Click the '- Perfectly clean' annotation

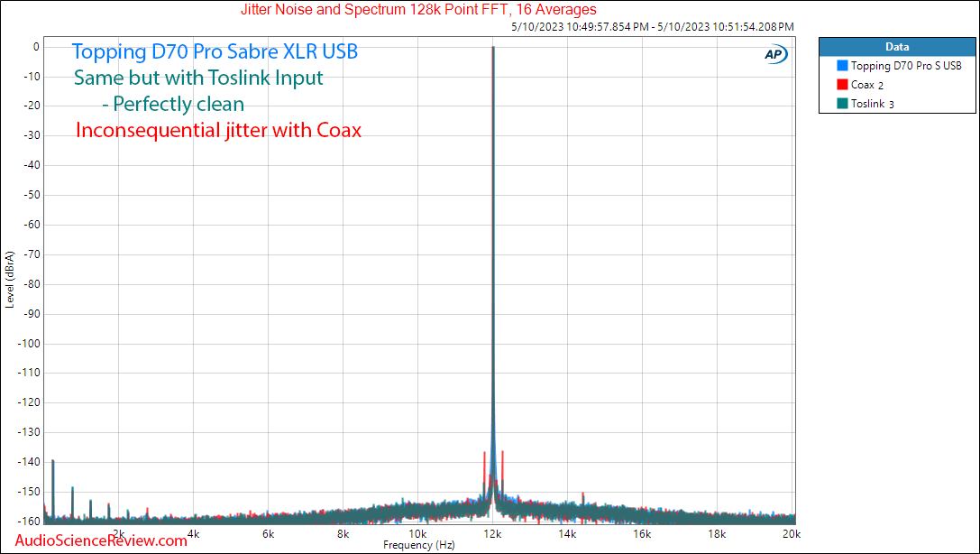click(173, 104)
